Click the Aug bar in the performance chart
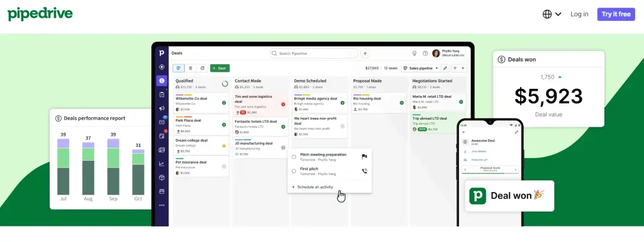This screenshot has height=242, width=644. [88, 168]
